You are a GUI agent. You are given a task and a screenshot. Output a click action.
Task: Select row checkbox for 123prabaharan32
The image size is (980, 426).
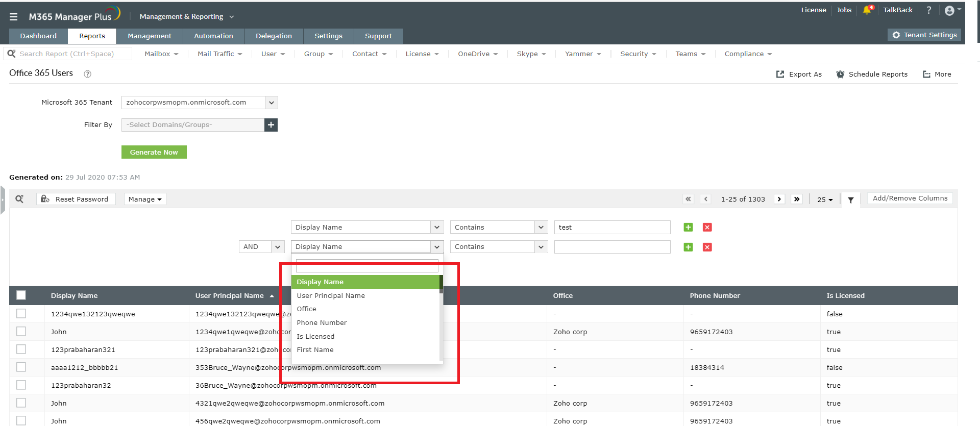point(21,385)
